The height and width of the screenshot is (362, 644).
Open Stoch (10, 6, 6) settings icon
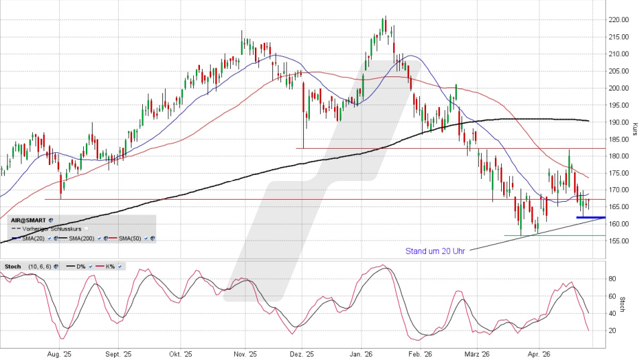pyautogui.click(x=56, y=266)
